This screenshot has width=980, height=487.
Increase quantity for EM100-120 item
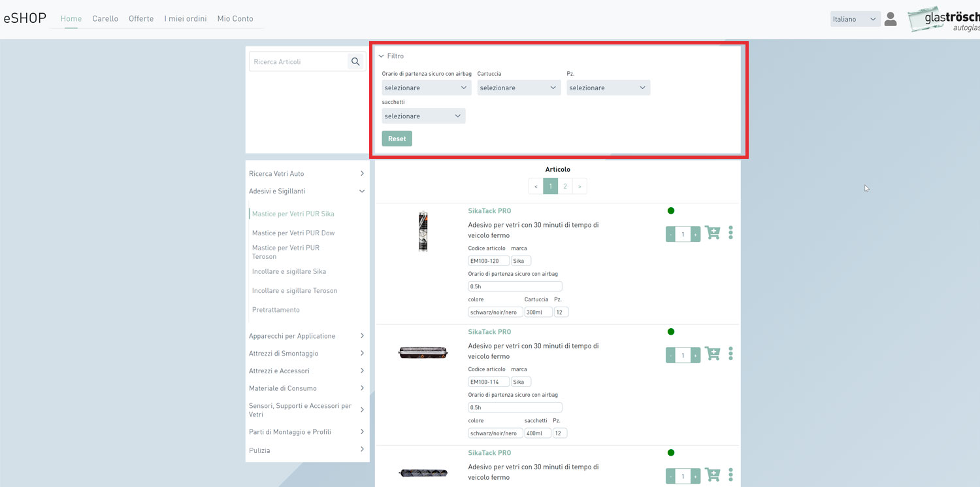[695, 234]
